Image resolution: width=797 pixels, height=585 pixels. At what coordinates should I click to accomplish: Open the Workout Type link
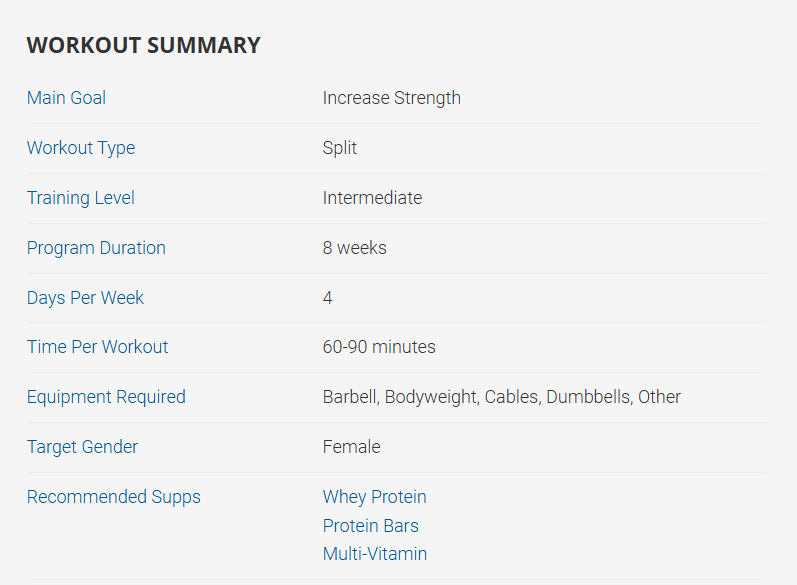[x=80, y=148]
